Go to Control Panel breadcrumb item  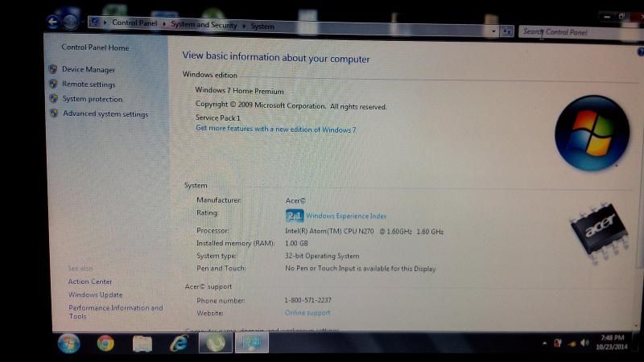135,23
